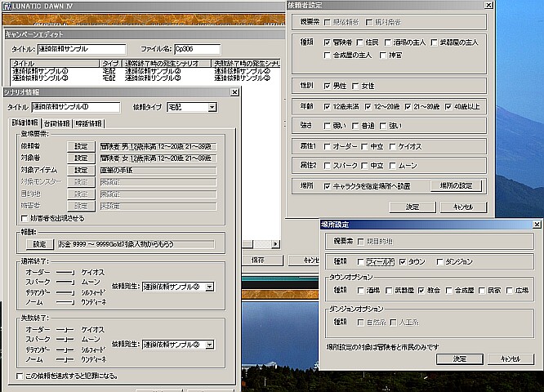Screen dimensions: 544x392
Task: Click the LUNATIC DAWN IV title bar icon
Action: [x=7, y=7]
